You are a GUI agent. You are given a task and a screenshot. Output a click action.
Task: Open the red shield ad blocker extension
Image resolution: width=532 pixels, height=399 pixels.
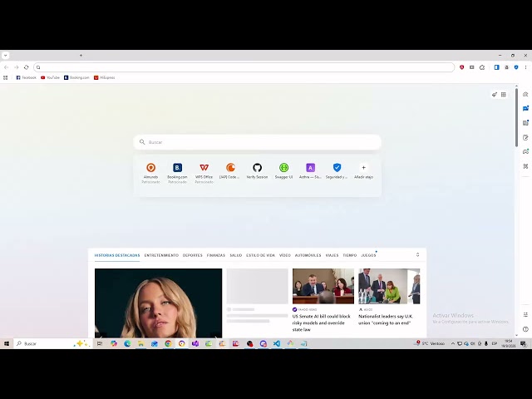pyautogui.click(x=462, y=67)
